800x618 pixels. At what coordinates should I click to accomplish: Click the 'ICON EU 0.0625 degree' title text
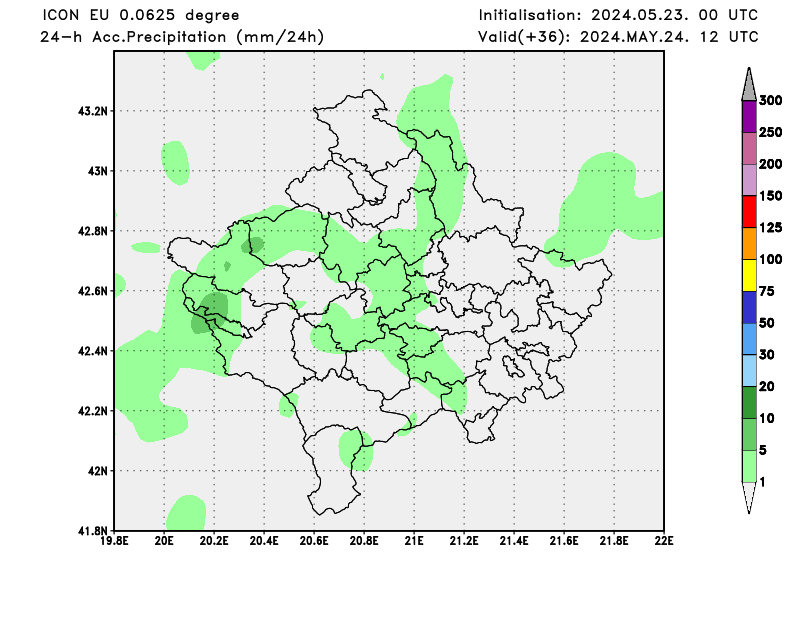click(x=140, y=15)
